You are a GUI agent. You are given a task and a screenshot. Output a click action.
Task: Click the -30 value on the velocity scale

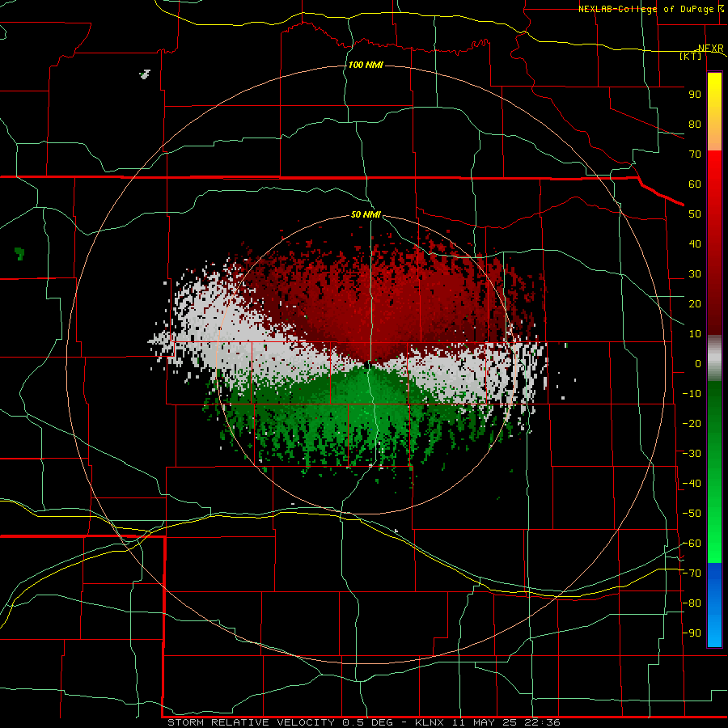pos(692,454)
